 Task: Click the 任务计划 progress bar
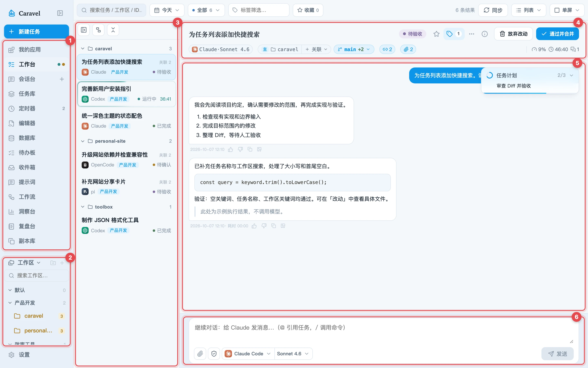[530, 93]
